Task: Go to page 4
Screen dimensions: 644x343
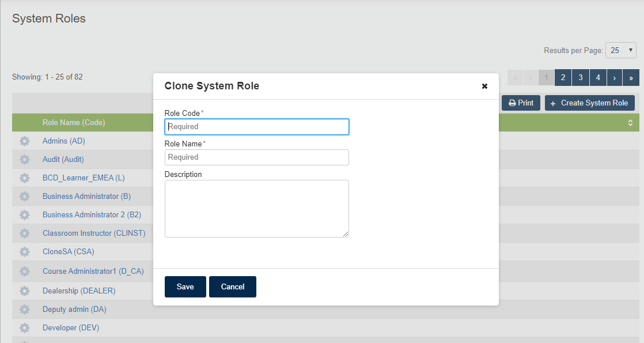Action: [x=598, y=77]
